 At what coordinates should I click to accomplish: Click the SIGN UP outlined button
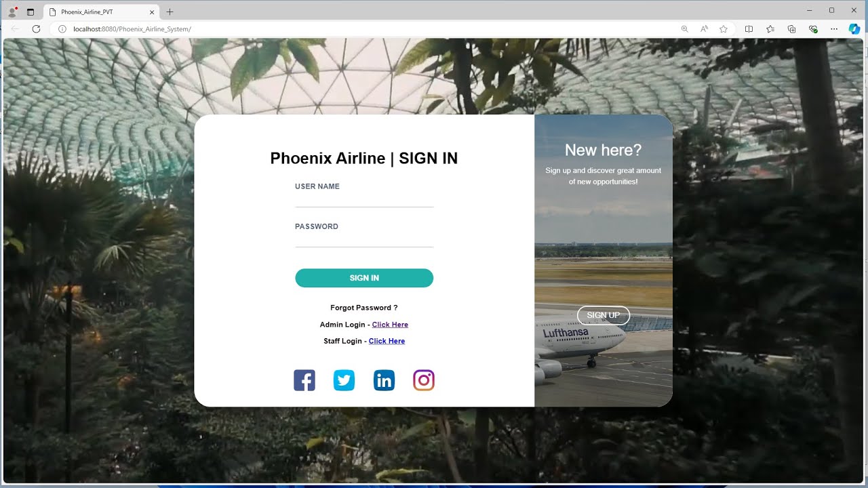click(604, 315)
